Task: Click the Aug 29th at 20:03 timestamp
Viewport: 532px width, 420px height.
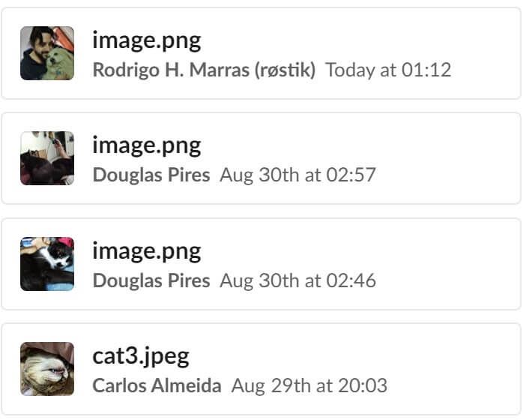Action: tap(309, 385)
